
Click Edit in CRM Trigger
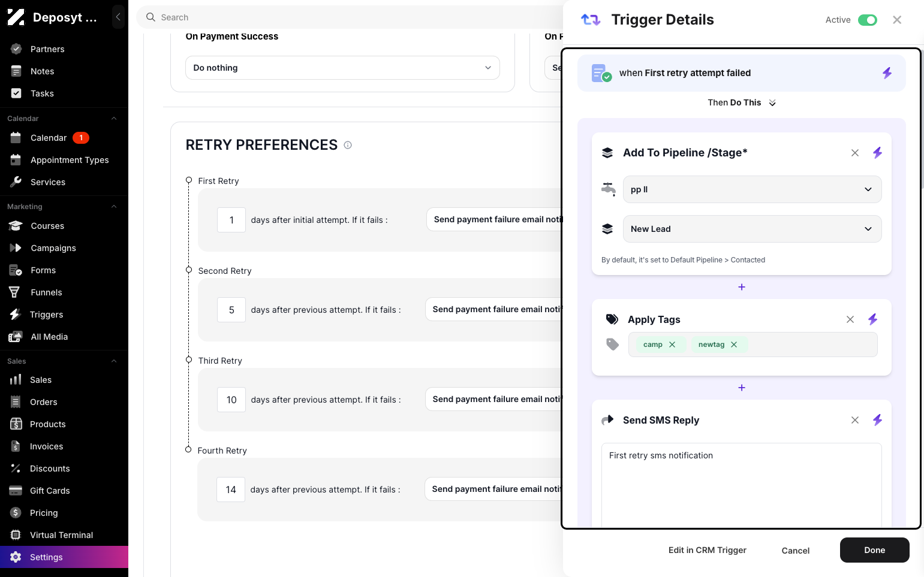(x=708, y=550)
